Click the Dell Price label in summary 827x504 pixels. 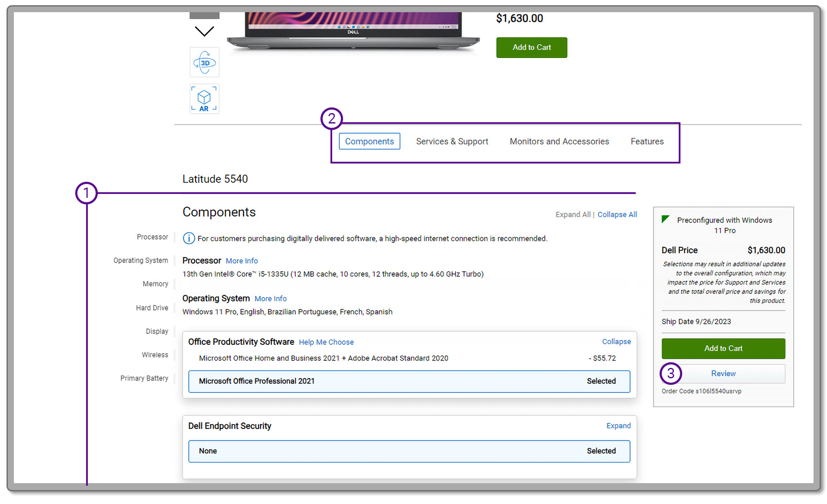[679, 250]
